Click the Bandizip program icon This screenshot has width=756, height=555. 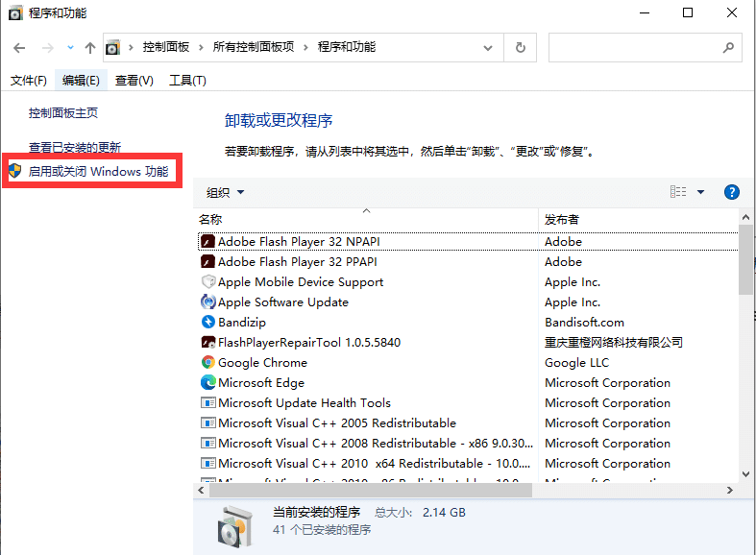click(207, 322)
